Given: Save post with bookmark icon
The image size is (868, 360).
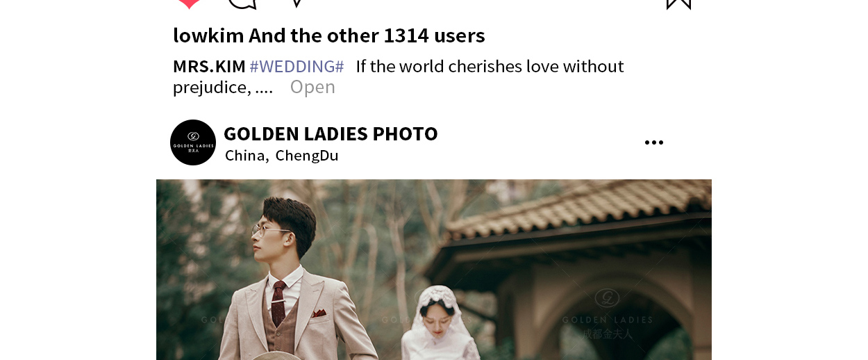Looking at the screenshot, I should [x=678, y=4].
